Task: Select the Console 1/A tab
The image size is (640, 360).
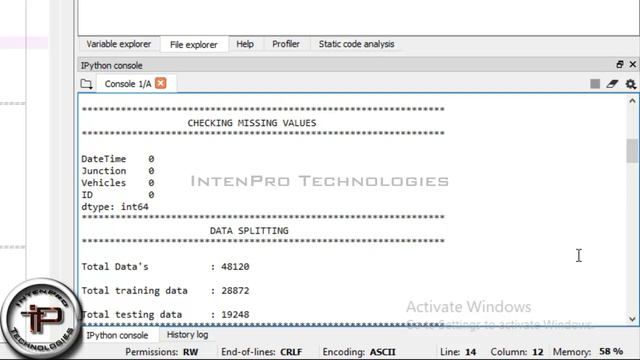Action: point(128,84)
